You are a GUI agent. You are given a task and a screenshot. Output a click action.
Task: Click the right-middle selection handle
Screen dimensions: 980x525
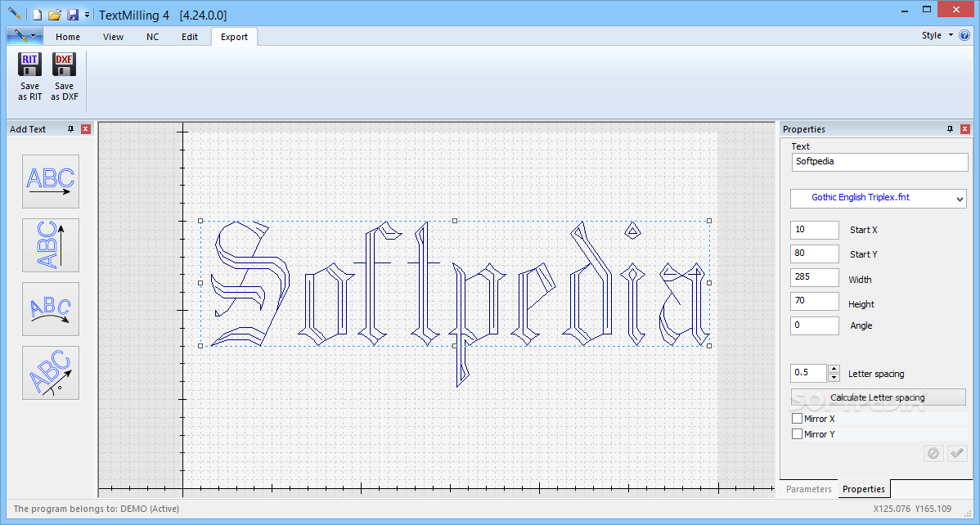click(x=708, y=283)
